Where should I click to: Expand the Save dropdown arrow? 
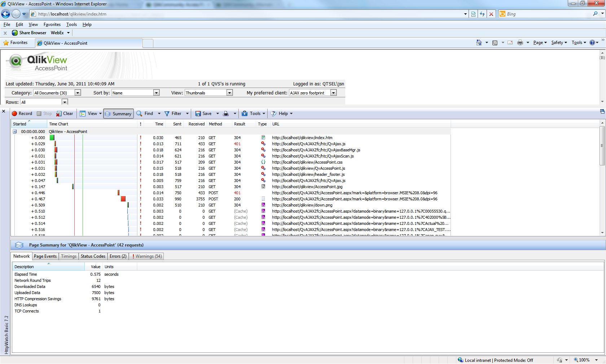pyautogui.click(x=218, y=114)
